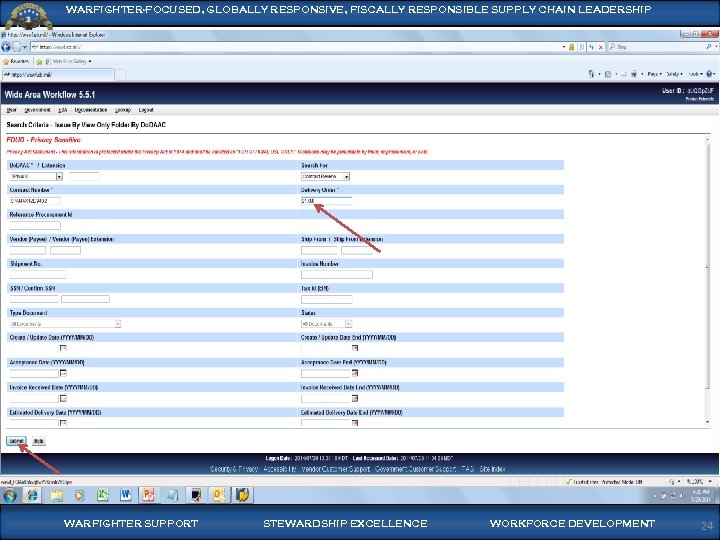
Task: Click the Delivery Order input field
Action: click(326, 201)
